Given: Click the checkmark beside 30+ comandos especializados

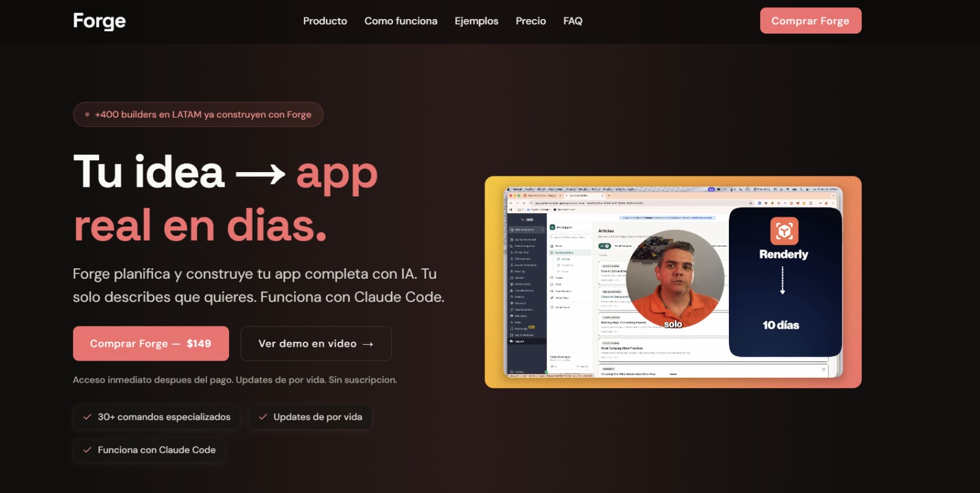Looking at the screenshot, I should pyautogui.click(x=88, y=417).
